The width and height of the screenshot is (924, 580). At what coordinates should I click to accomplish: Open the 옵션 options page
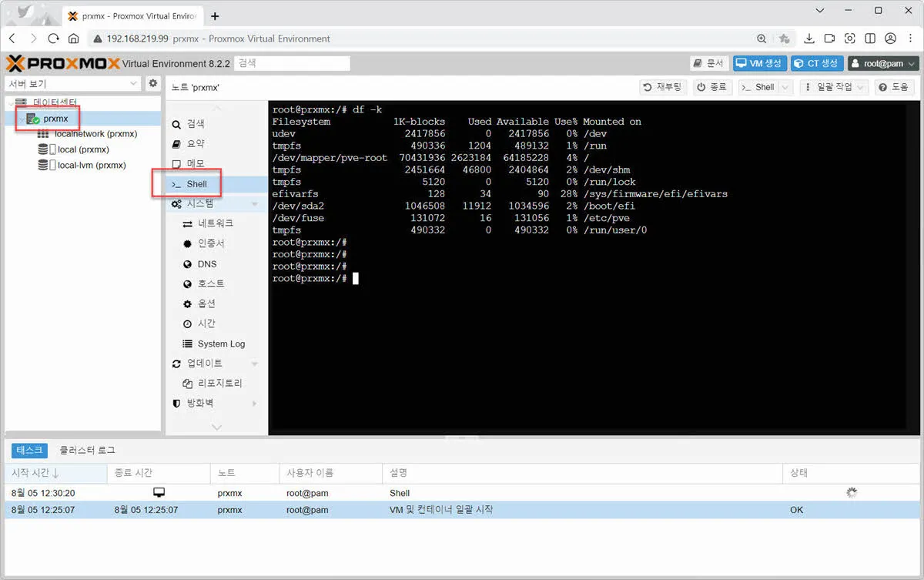click(x=206, y=304)
